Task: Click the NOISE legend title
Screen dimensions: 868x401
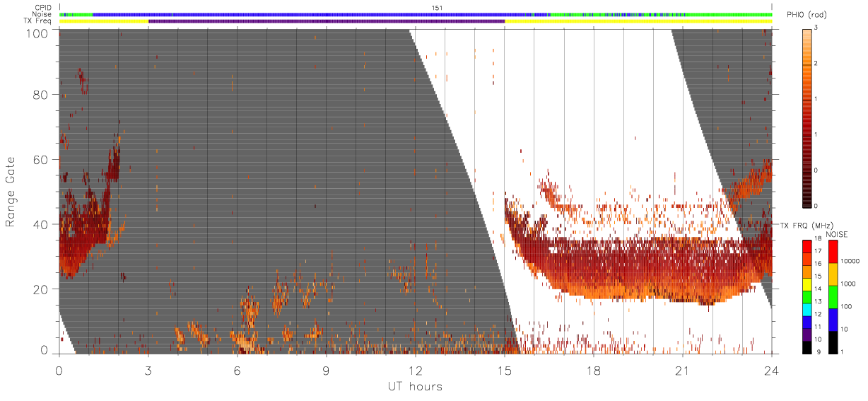Action: 836,234
